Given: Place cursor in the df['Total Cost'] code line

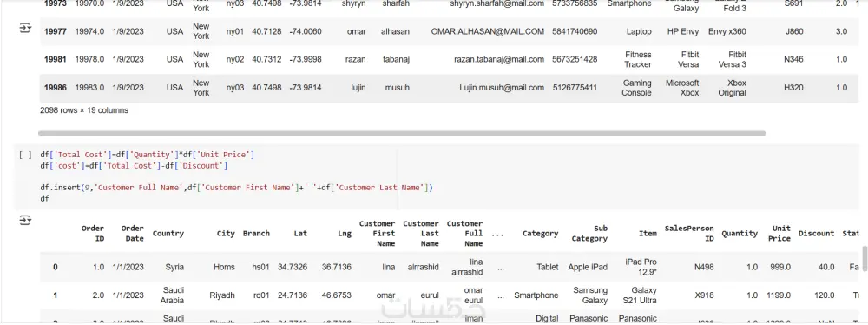Looking at the screenshot, I should (x=148, y=155).
